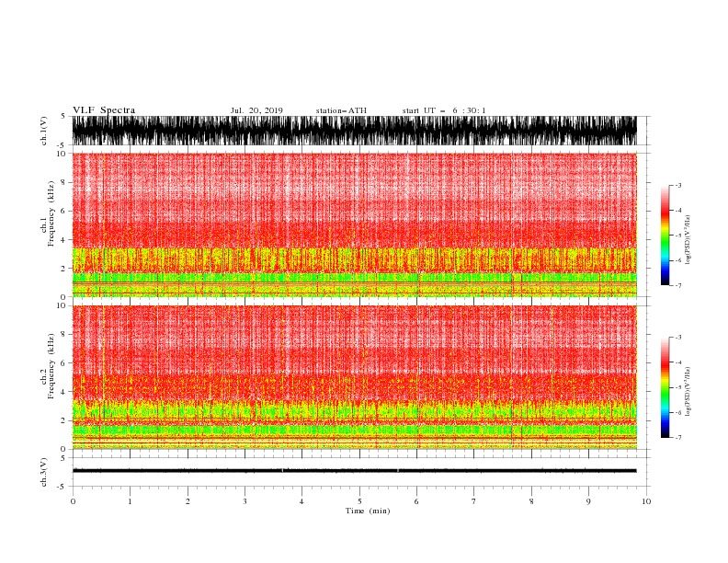Click the "station=ATH" header label
Viewport: 728px width, 563px height.
(x=341, y=110)
